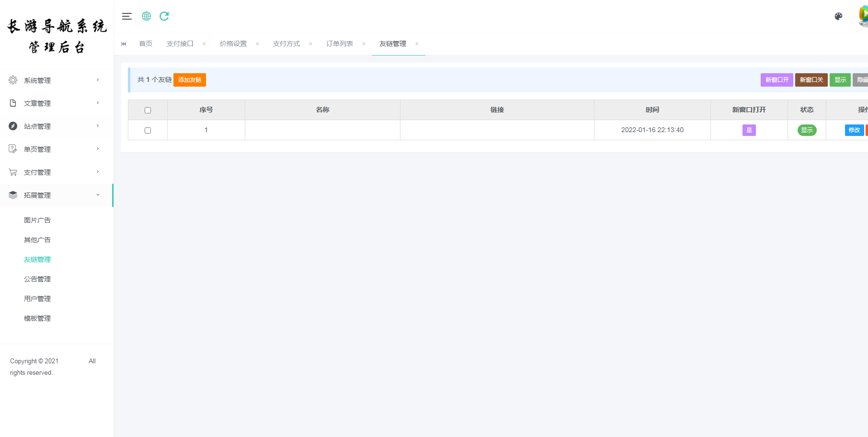This screenshot has height=437, width=868.
Task: Open the website globe icon
Action: pos(147,16)
